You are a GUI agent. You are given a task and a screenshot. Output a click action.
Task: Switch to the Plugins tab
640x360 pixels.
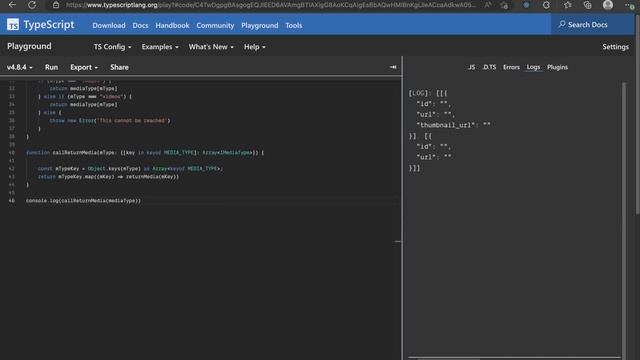[557, 67]
